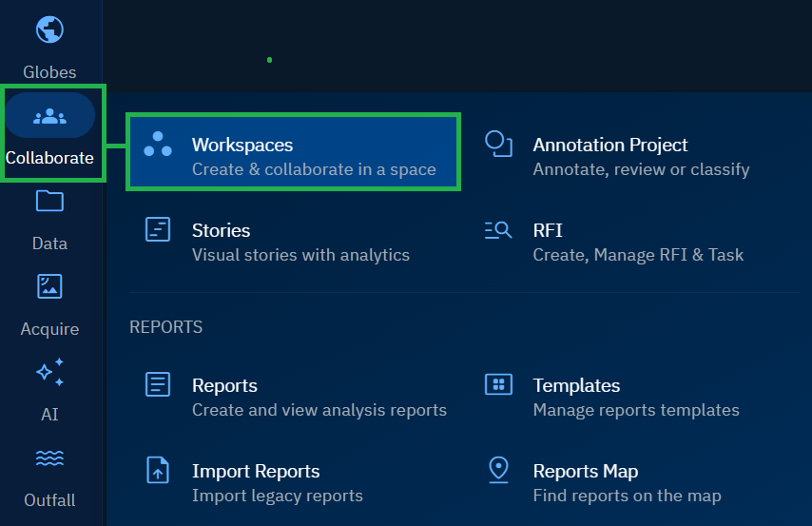Click the Templates grid icon
This screenshot has height=526, width=812.
(498, 384)
